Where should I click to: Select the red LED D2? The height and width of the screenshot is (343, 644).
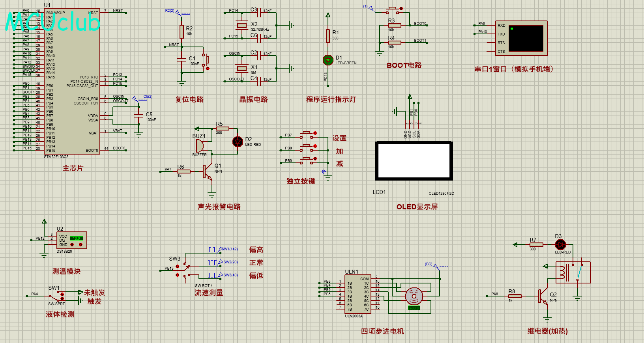click(x=238, y=142)
